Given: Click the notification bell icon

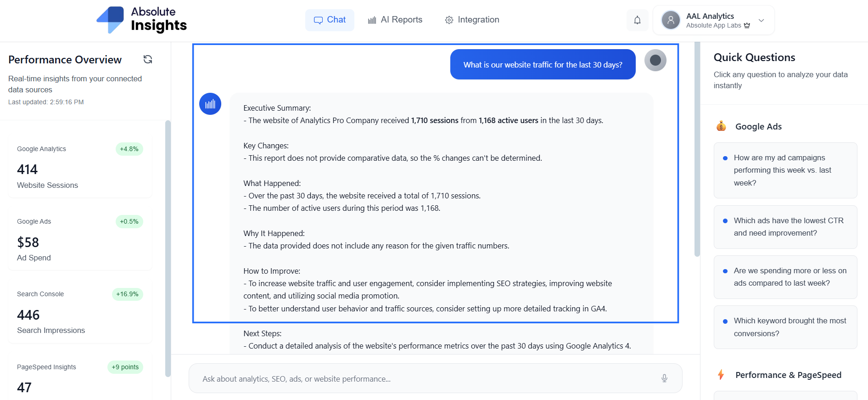Looking at the screenshot, I should pos(637,20).
